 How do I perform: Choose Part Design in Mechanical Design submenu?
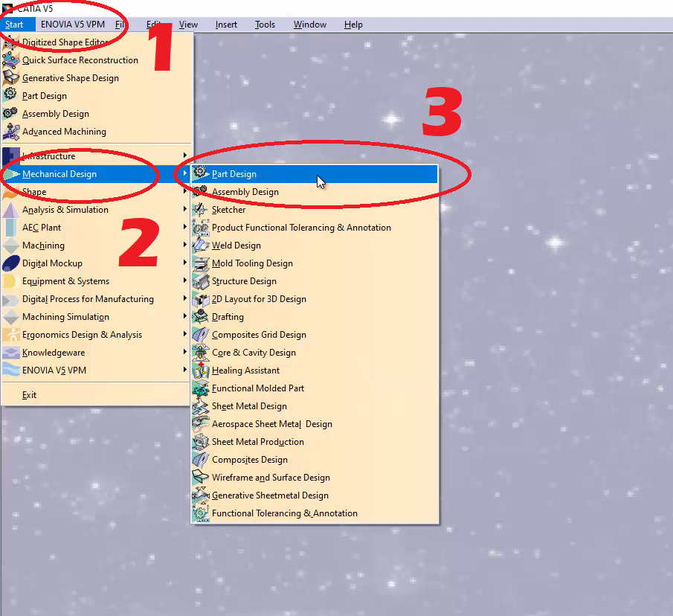[234, 174]
